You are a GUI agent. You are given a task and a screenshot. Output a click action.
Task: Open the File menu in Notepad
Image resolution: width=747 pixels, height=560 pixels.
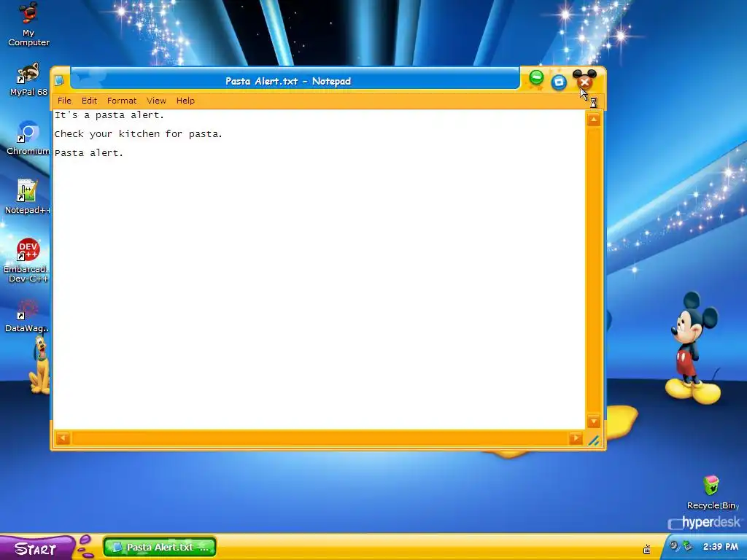[64, 101]
